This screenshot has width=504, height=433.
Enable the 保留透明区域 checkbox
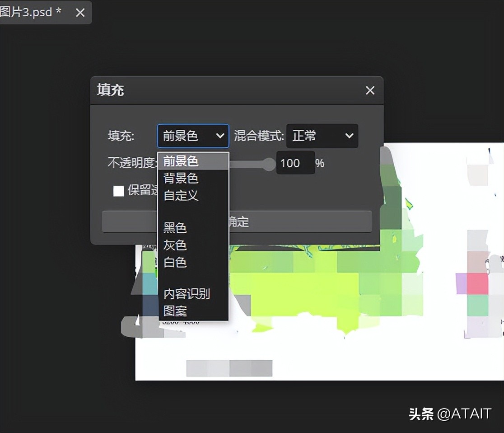click(118, 191)
